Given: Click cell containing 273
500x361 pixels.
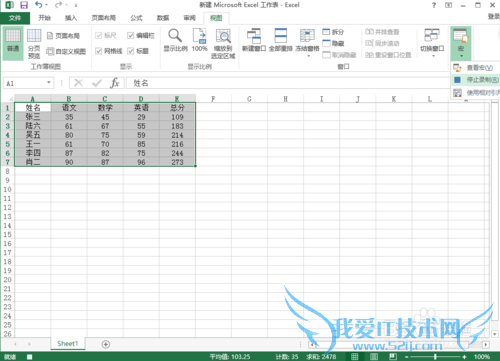Looking at the screenshot, I should tap(177, 162).
